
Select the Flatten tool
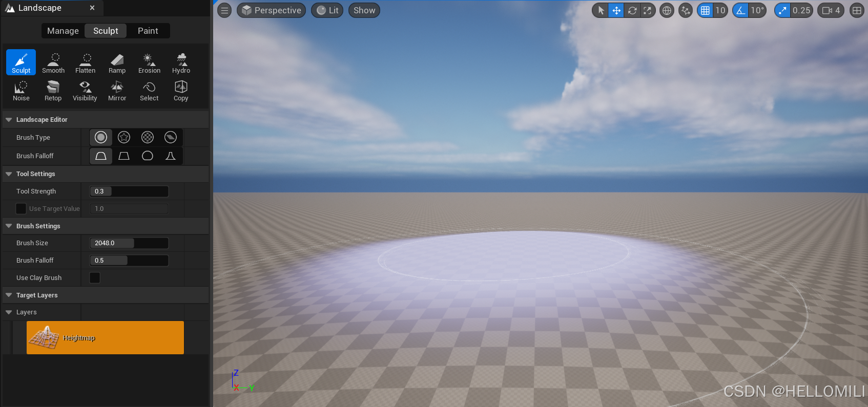[x=85, y=62]
